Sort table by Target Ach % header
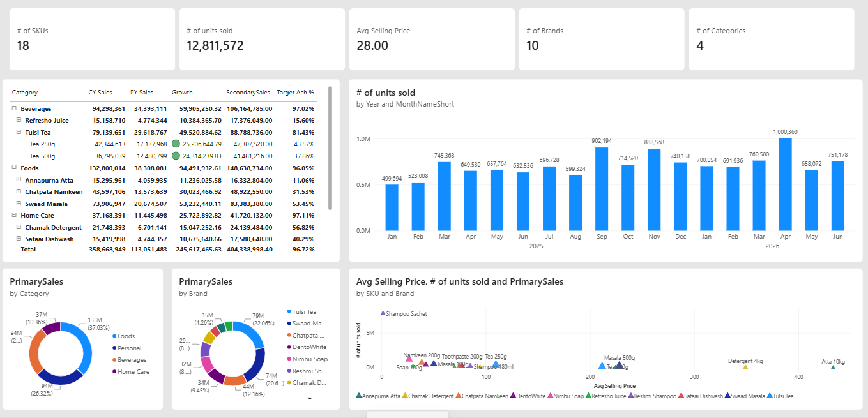The image size is (868, 418). tap(295, 93)
